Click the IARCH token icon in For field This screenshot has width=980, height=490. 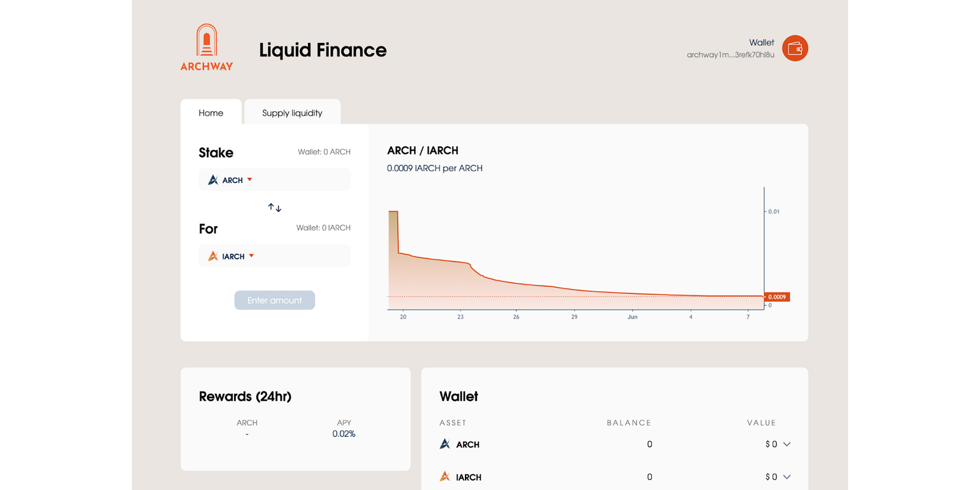(x=213, y=256)
